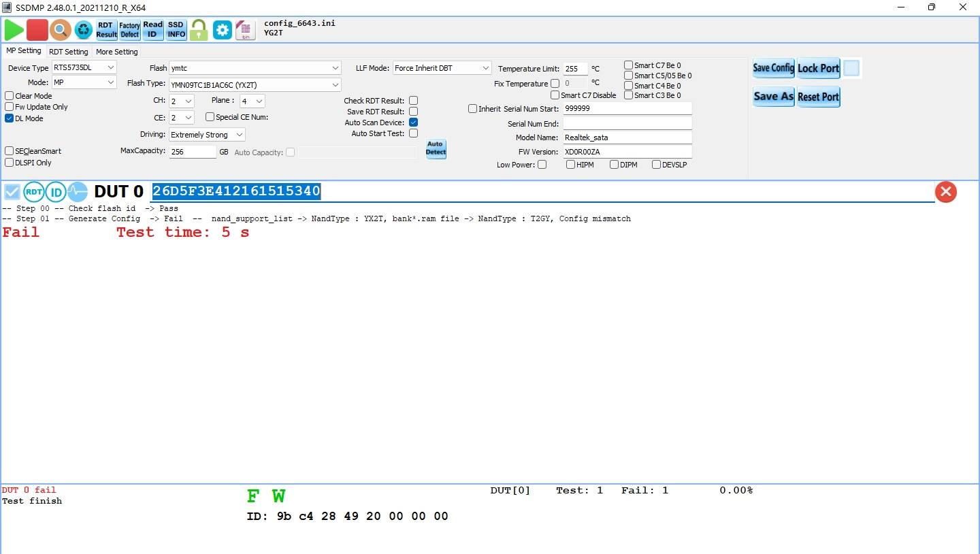Tick the Fix Temperature checkbox
980x554 pixels.
coord(555,84)
